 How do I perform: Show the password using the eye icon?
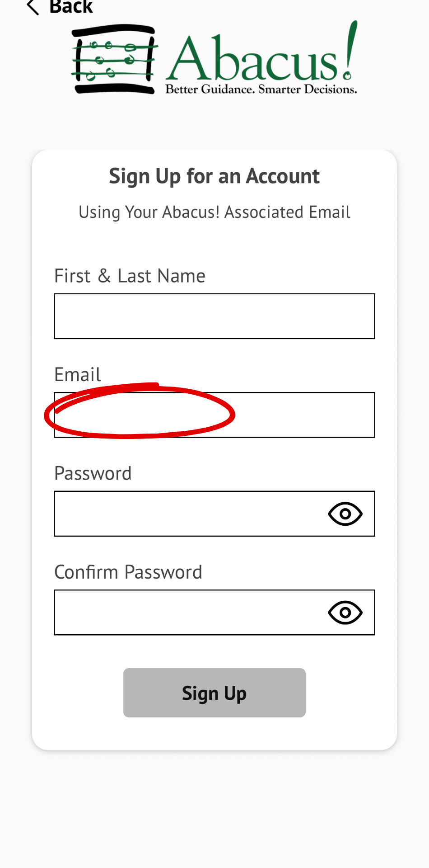(345, 514)
